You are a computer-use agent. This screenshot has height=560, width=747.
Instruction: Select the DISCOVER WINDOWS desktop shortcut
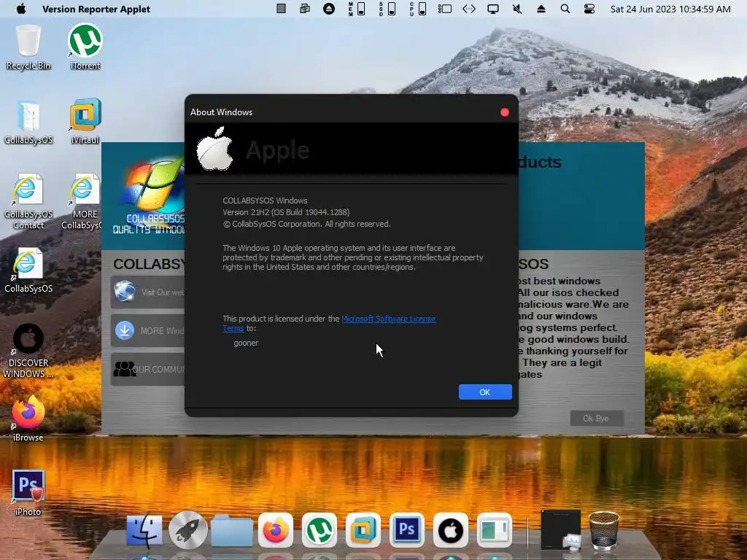[x=28, y=351]
